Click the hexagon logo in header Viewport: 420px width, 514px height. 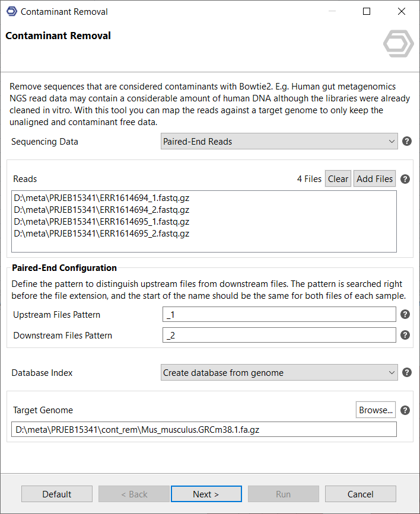[398, 43]
